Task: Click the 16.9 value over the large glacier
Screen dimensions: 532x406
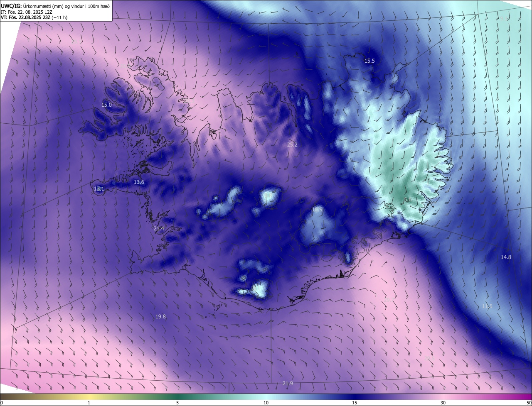Action: point(317,210)
